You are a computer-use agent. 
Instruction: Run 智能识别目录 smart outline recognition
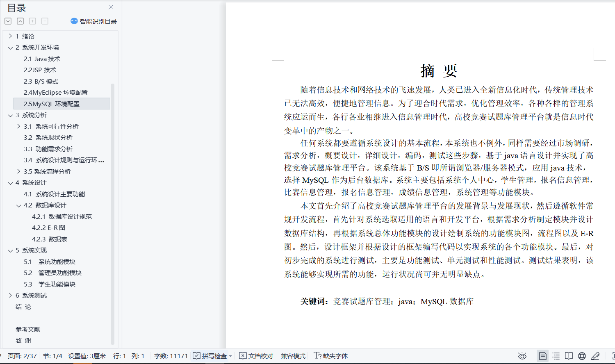tap(94, 21)
